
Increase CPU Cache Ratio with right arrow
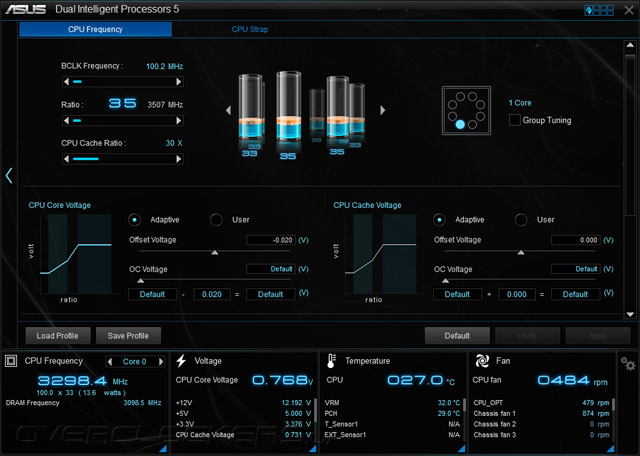pyautogui.click(x=178, y=159)
